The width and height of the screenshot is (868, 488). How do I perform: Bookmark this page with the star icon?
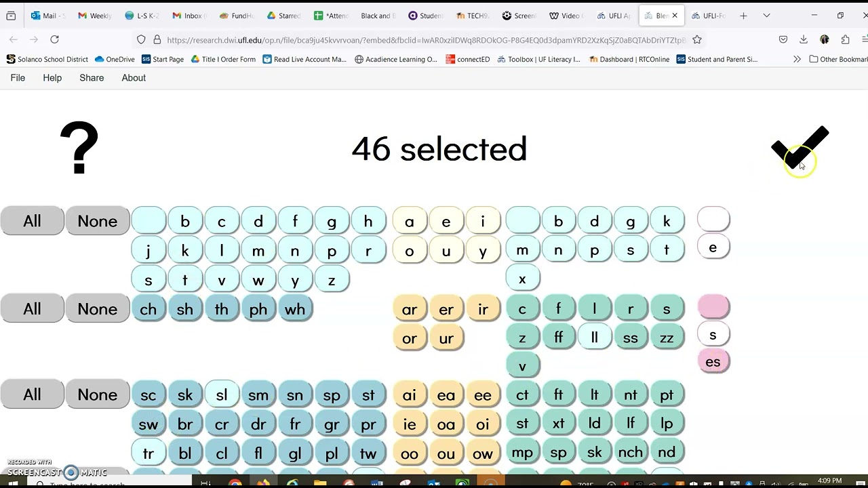(x=697, y=40)
